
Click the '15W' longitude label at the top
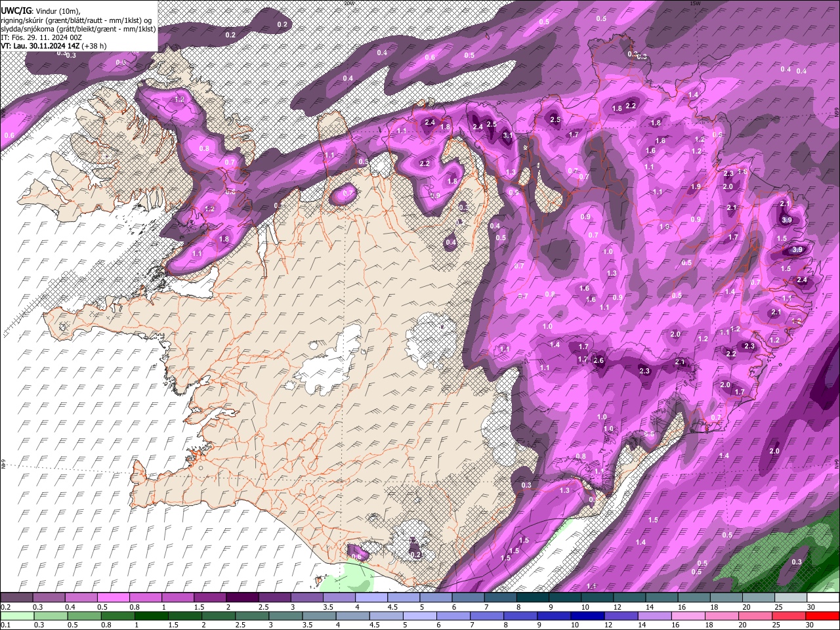(695, 3)
